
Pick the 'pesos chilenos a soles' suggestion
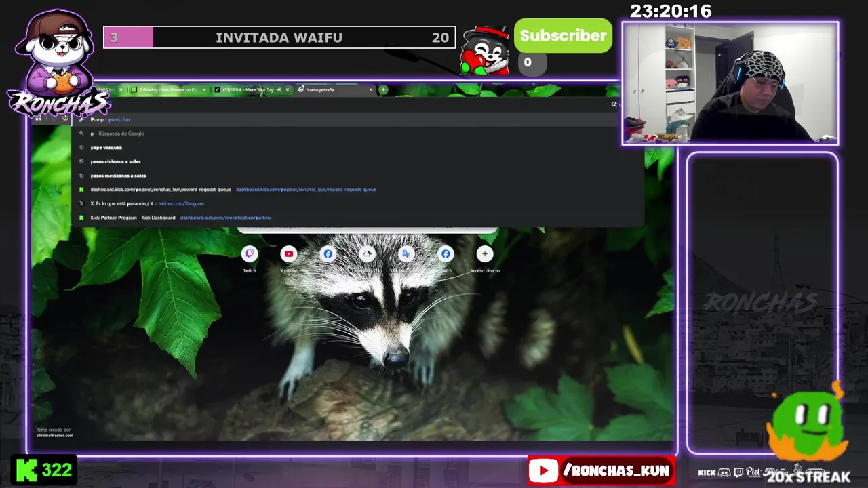coord(357,161)
